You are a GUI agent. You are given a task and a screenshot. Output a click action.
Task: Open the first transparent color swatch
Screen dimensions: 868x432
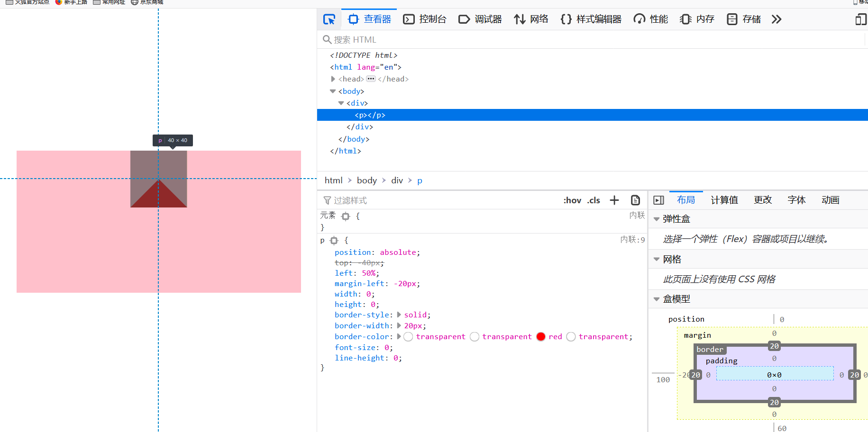[408, 337]
